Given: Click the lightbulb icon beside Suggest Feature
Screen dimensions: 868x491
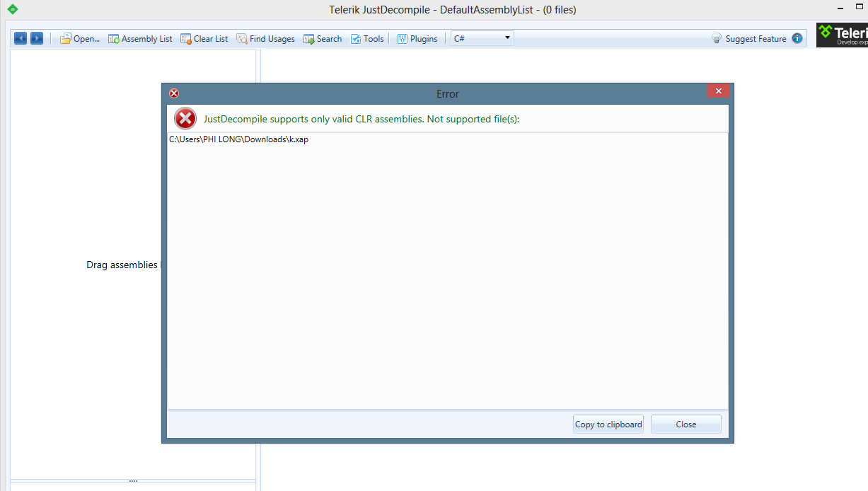Looking at the screenshot, I should click(717, 39).
